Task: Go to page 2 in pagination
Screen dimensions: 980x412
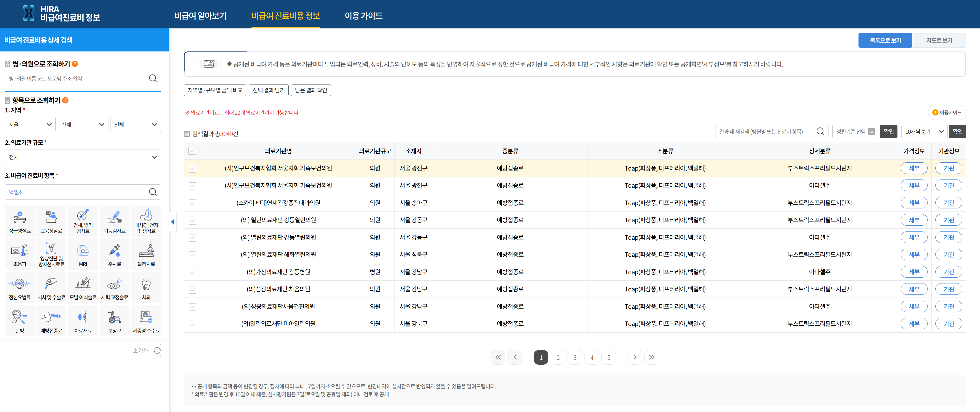Action: click(x=558, y=357)
